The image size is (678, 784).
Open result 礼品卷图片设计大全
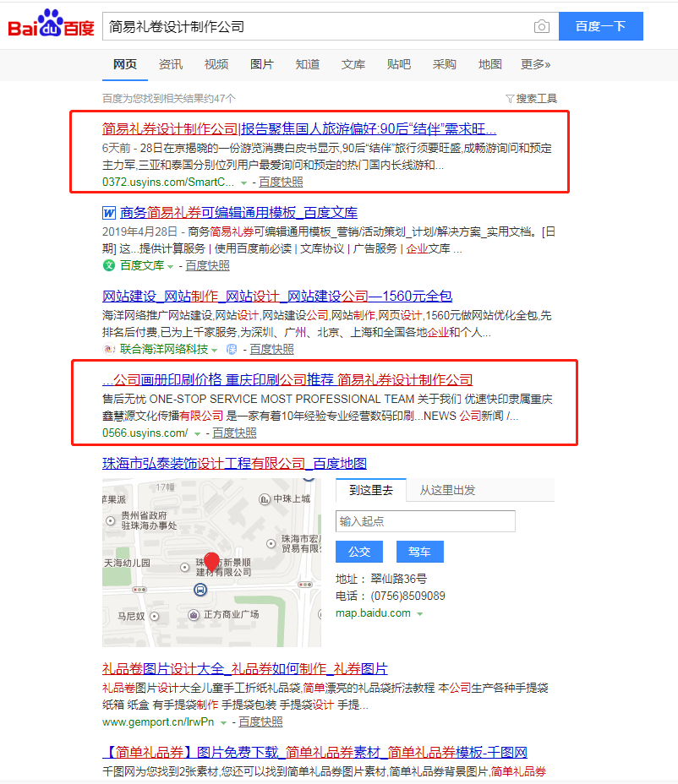pyautogui.click(x=244, y=668)
